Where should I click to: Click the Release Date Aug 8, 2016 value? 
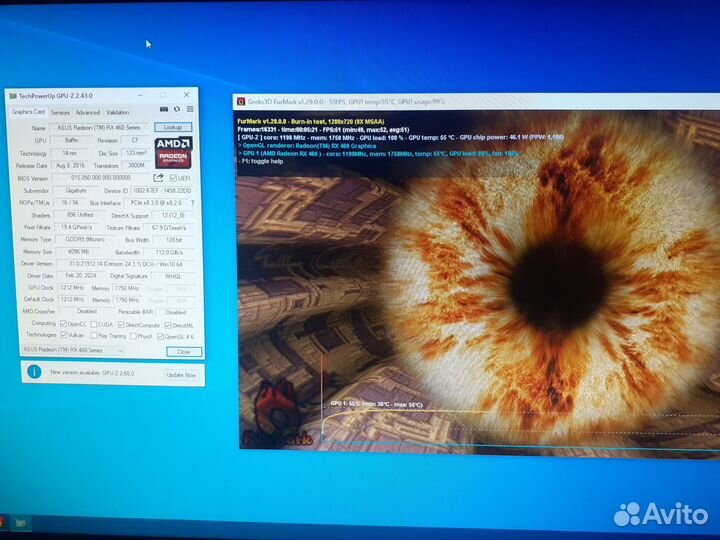coord(70,165)
